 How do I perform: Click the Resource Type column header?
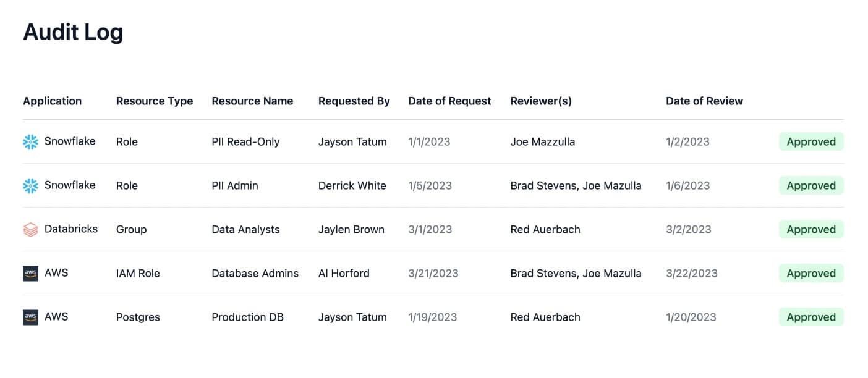point(155,101)
